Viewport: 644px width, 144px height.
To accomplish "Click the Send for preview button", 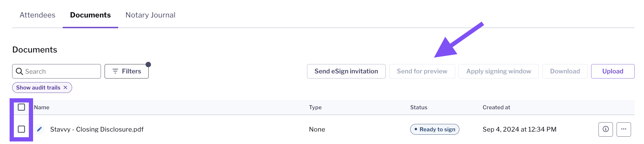I will [422, 71].
